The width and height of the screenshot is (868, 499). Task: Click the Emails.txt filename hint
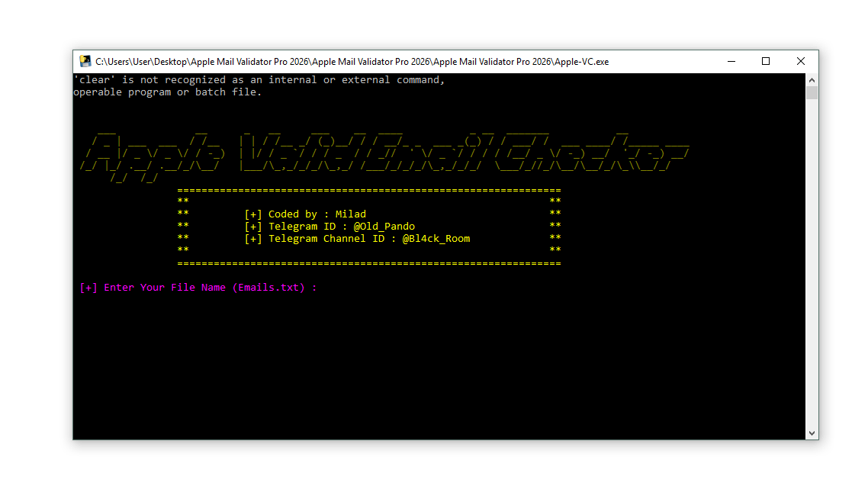tap(268, 287)
